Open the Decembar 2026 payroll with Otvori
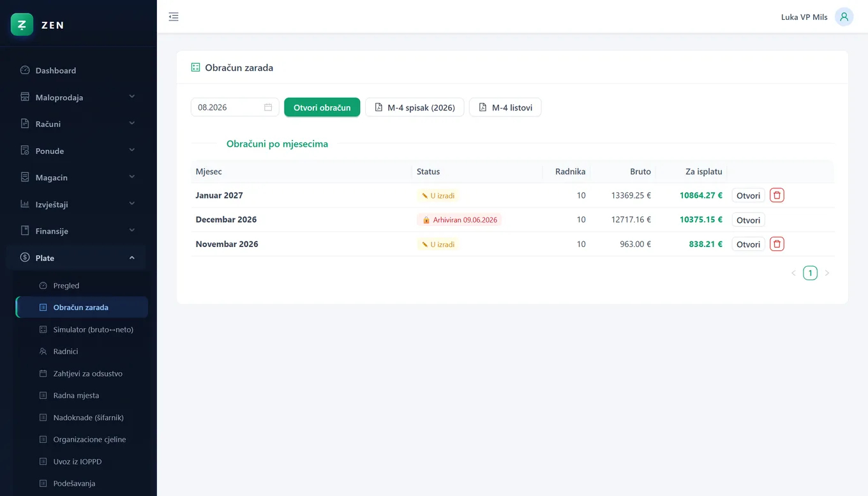Image resolution: width=868 pixels, height=496 pixels. 748,220
